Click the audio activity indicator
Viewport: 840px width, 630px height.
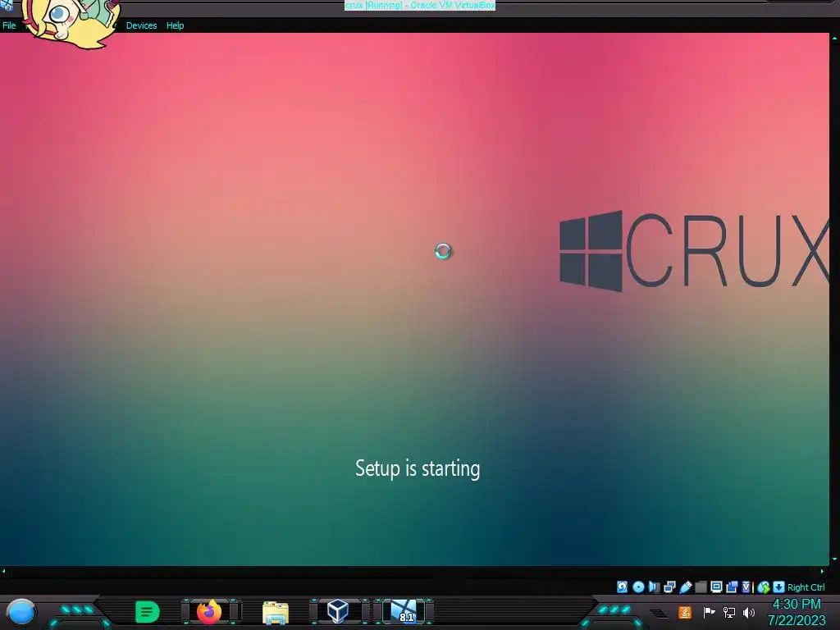point(654,587)
